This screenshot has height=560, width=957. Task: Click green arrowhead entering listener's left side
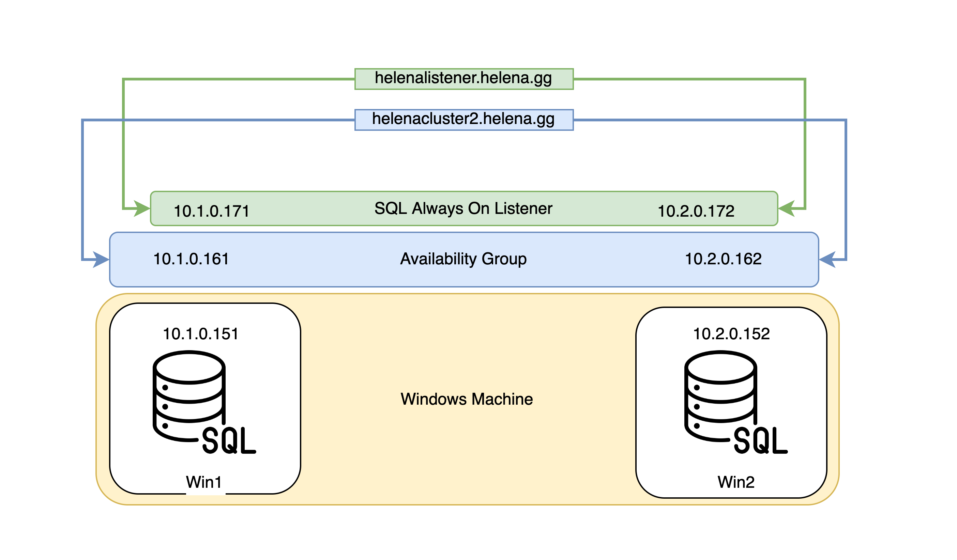coord(143,209)
